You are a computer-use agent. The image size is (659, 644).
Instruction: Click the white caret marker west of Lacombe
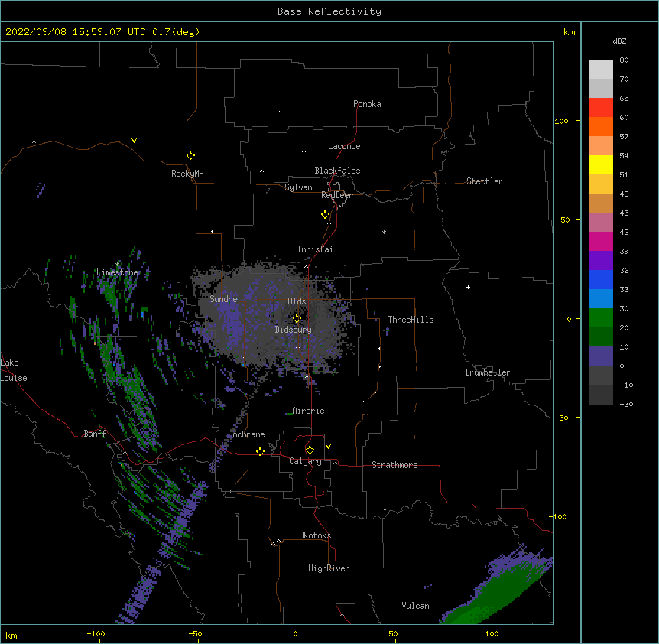point(304,151)
